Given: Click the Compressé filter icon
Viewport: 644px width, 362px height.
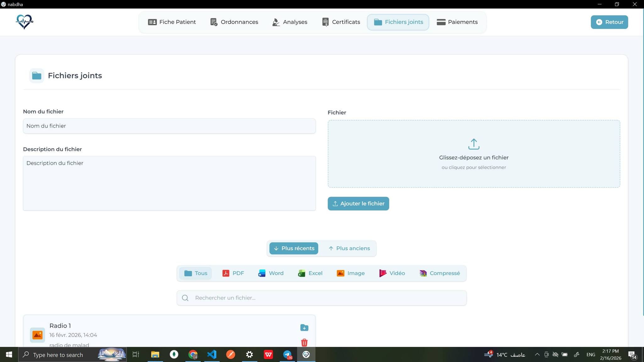Looking at the screenshot, I should coord(439,273).
